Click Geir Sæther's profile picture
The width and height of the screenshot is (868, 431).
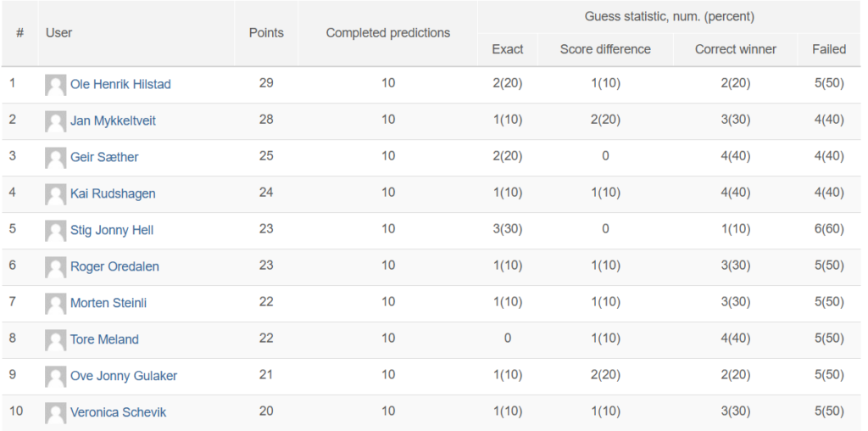[x=55, y=158]
